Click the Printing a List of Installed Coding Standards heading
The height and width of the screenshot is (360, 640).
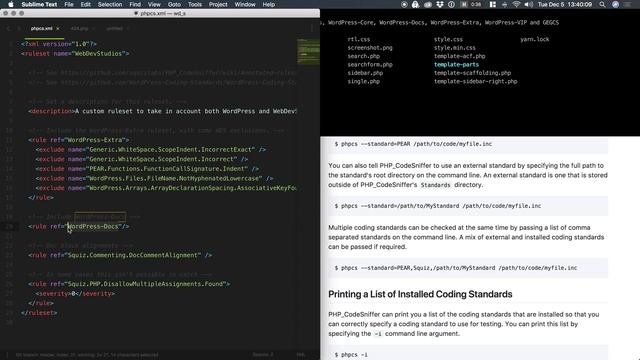pos(420,294)
